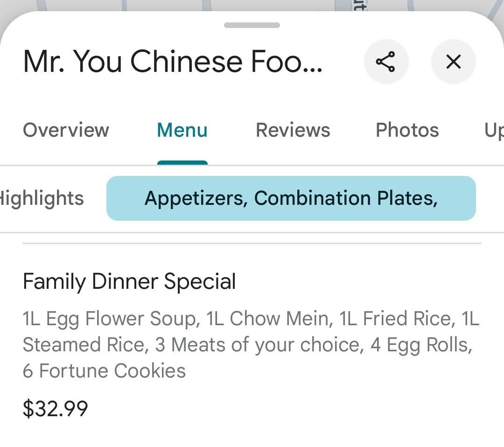Tap the share icon button
Viewport: 504px width, 447px height.
(x=386, y=62)
